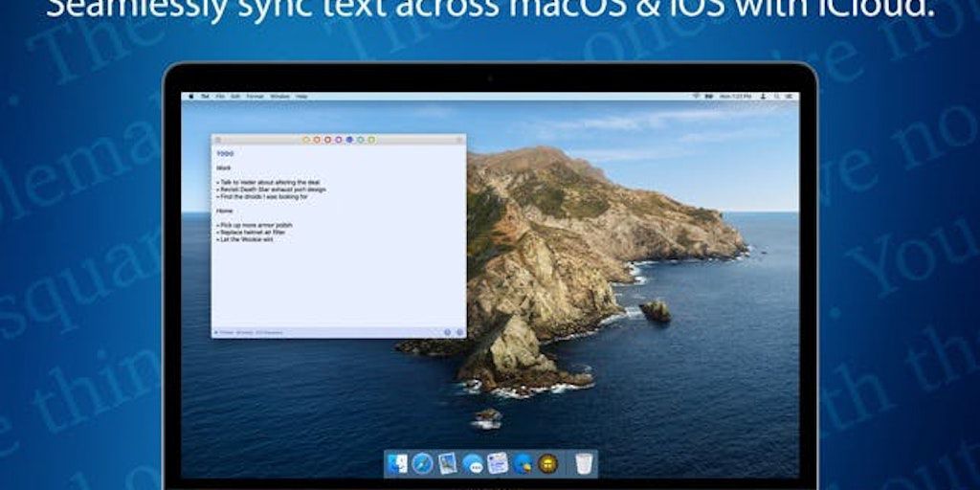The width and height of the screenshot is (980, 490).
Task: Open the Apple menu
Action: coord(191,97)
